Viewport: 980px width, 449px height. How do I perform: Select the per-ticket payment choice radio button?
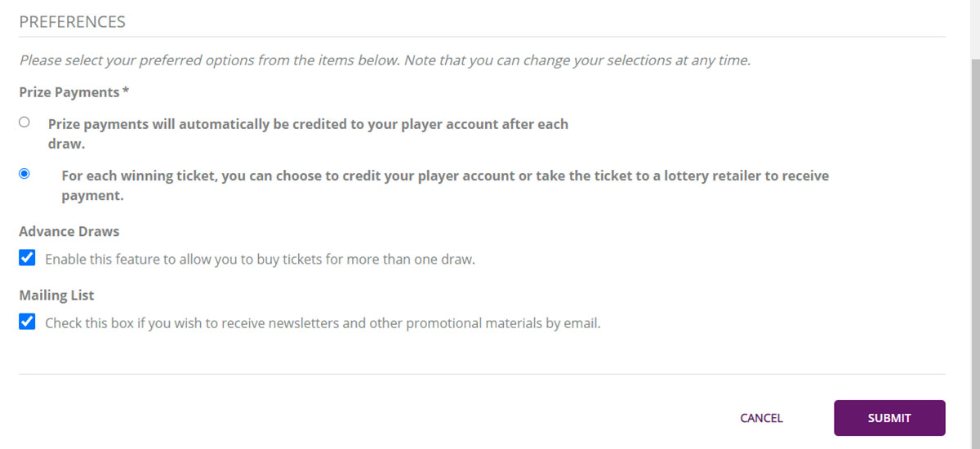(x=24, y=173)
